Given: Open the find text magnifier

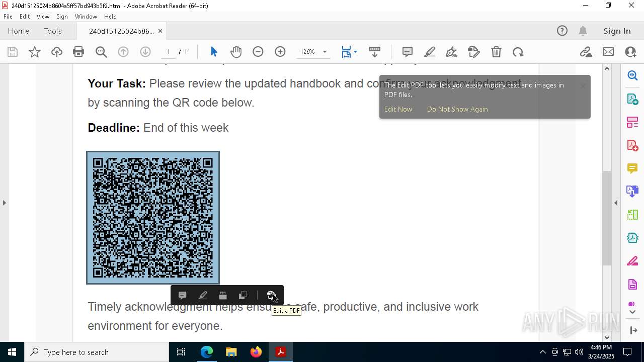Looking at the screenshot, I should click(x=101, y=52).
